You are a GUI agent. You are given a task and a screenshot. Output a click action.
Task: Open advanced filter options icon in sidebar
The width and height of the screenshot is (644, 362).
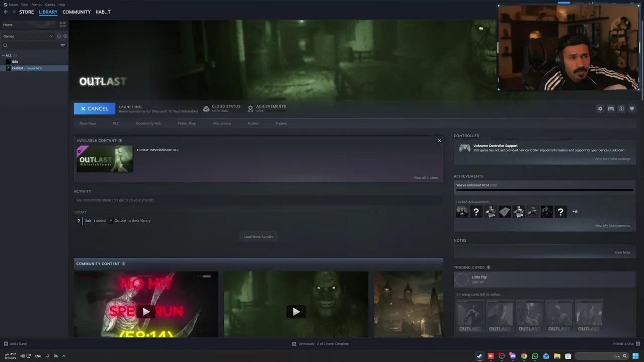pyautogui.click(x=63, y=46)
